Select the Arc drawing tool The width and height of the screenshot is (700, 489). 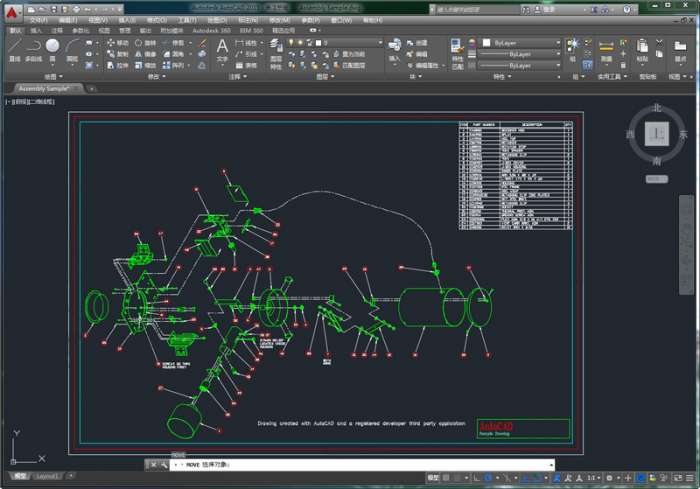tap(72, 49)
